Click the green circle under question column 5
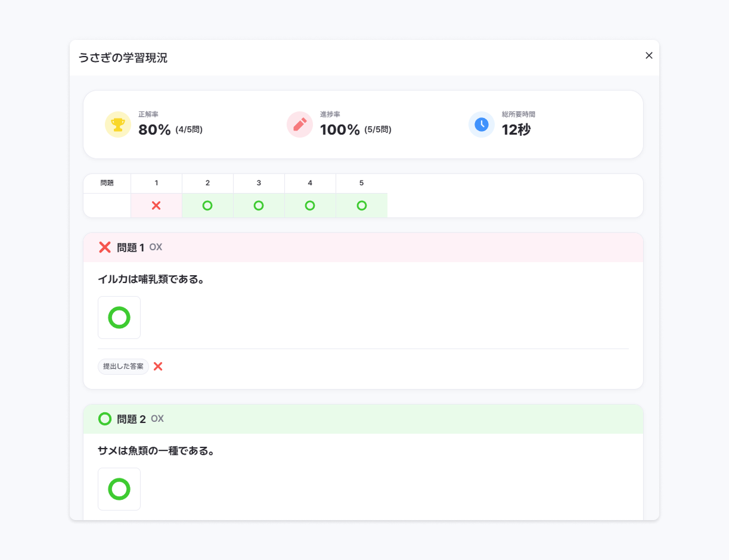This screenshot has height=560, width=729. (x=361, y=206)
